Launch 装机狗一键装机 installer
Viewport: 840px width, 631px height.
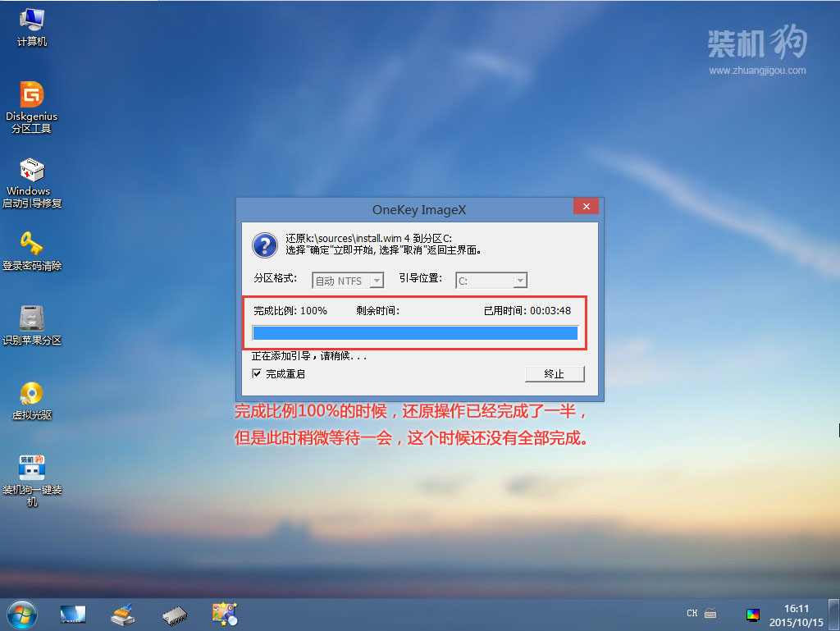(x=31, y=468)
